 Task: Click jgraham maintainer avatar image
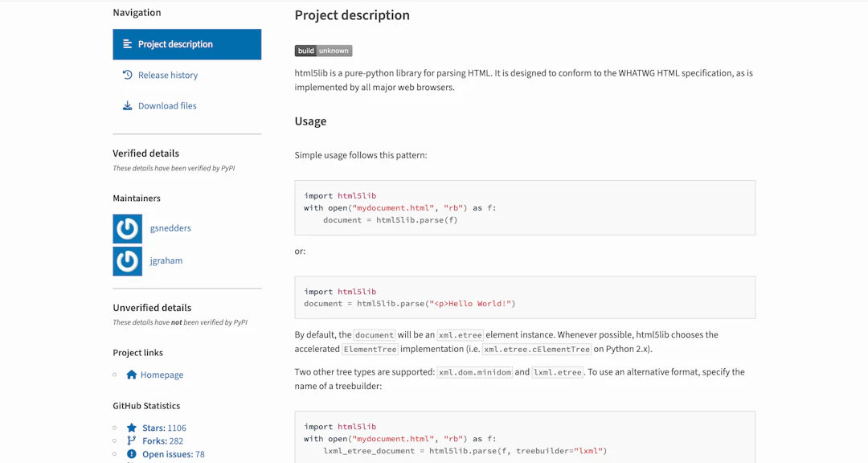(x=127, y=261)
